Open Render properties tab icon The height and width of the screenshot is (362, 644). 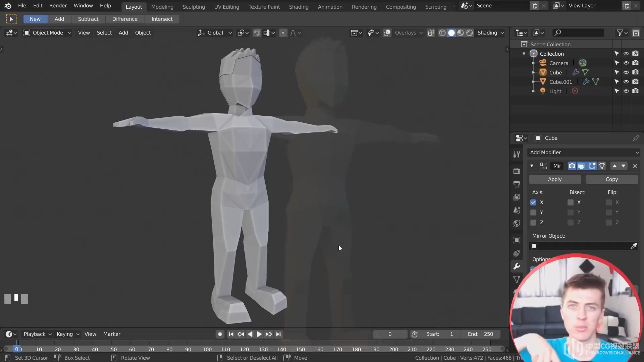pos(517,171)
